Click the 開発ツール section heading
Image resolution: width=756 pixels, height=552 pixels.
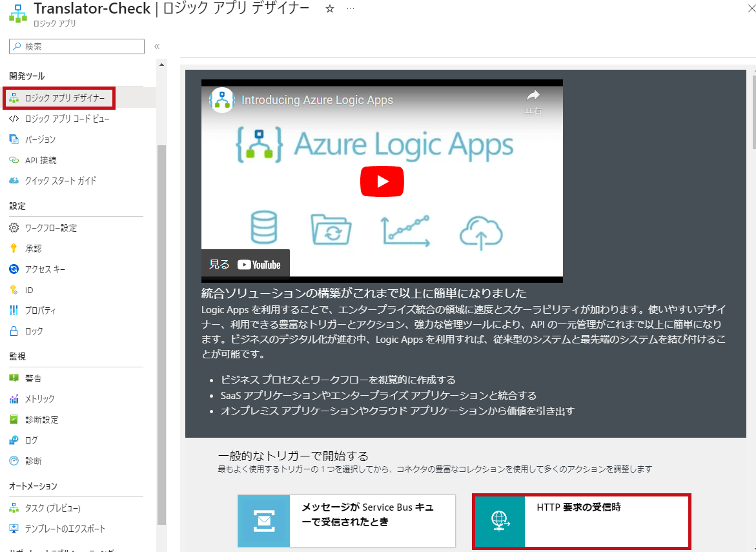click(x=27, y=76)
